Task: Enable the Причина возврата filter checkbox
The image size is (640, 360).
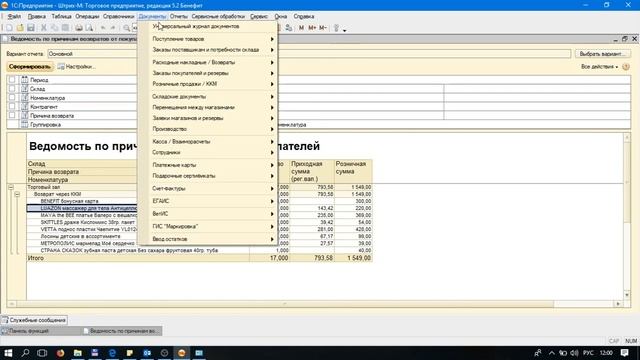Action: point(12,116)
